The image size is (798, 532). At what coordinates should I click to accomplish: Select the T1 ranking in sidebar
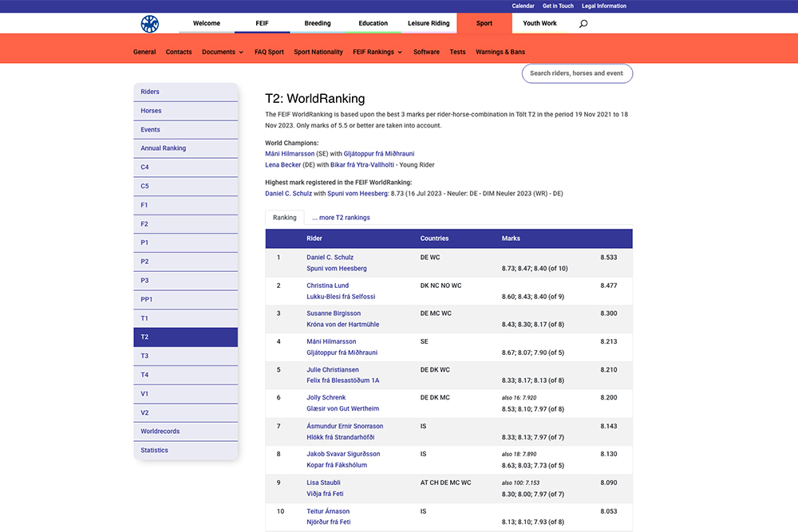tap(186, 318)
